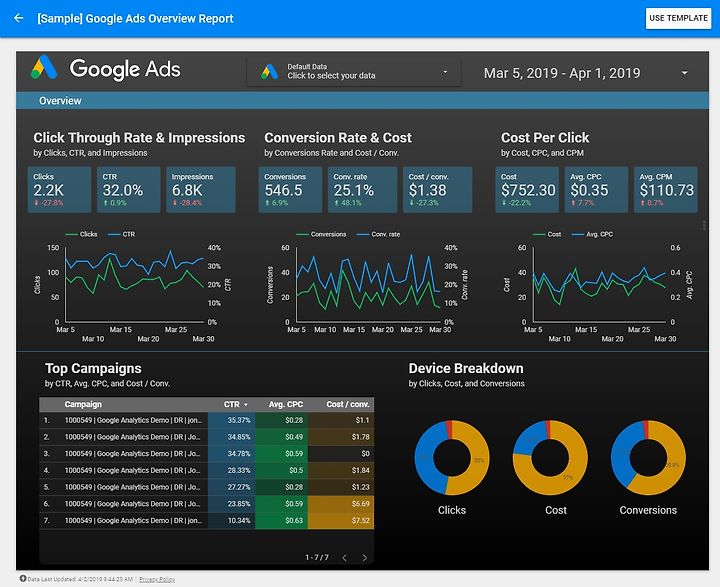The image size is (720, 587).
Task: Select the Avg. CPM $110.73 scorecard
Action: (666, 190)
